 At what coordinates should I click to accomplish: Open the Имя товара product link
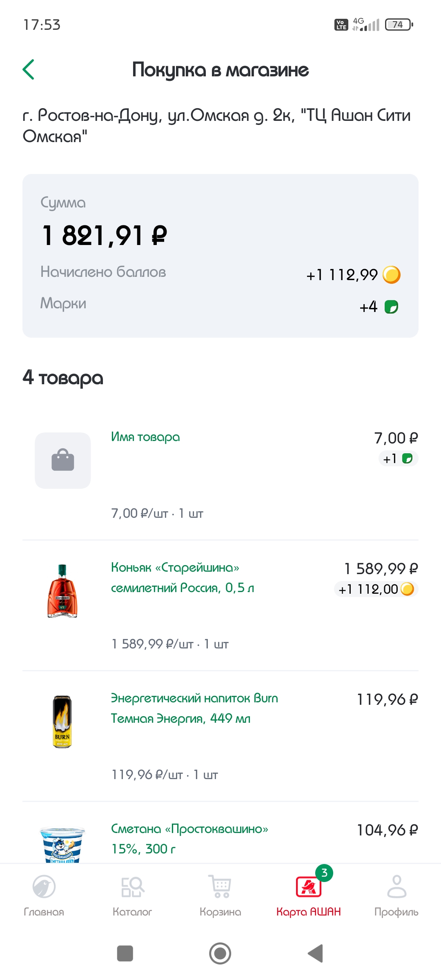click(x=145, y=437)
